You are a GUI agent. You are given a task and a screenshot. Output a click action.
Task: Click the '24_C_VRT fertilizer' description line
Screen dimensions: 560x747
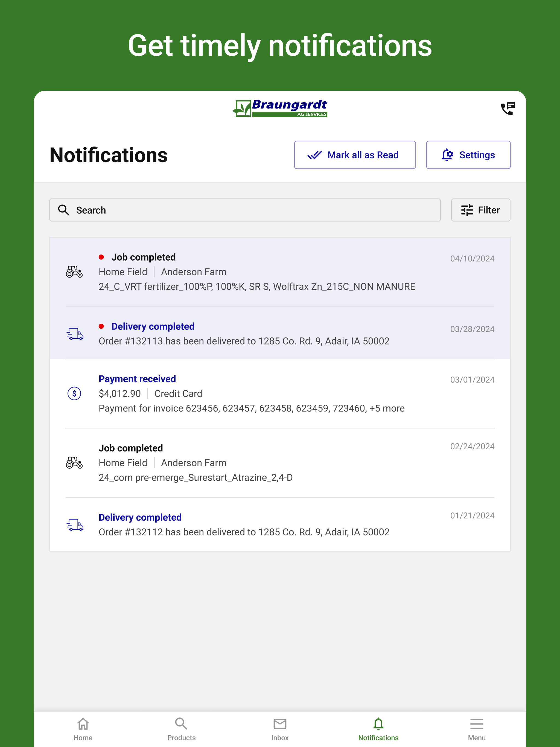257,287
